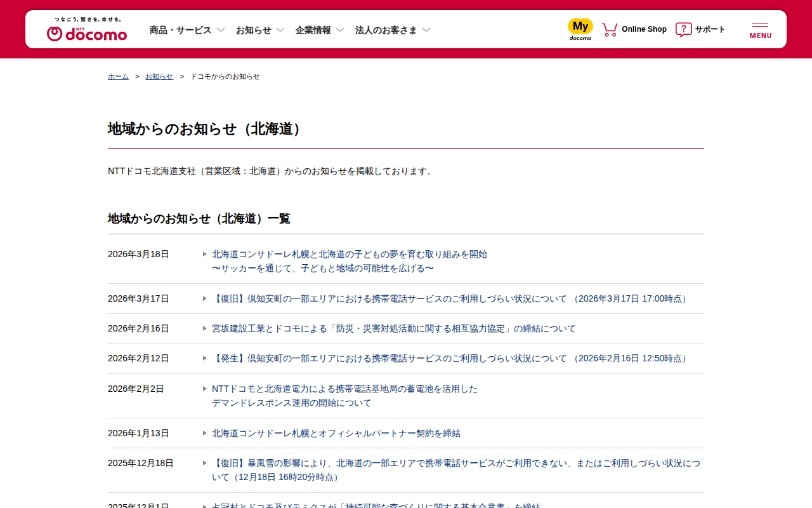The image size is (812, 508).
Task: Open the お知らせ menu in header
Action: tap(254, 30)
